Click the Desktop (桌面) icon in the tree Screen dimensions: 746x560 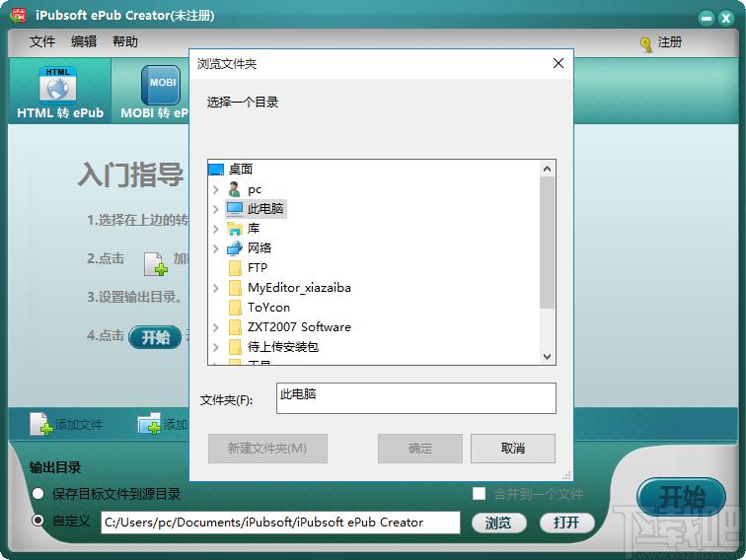point(216,170)
